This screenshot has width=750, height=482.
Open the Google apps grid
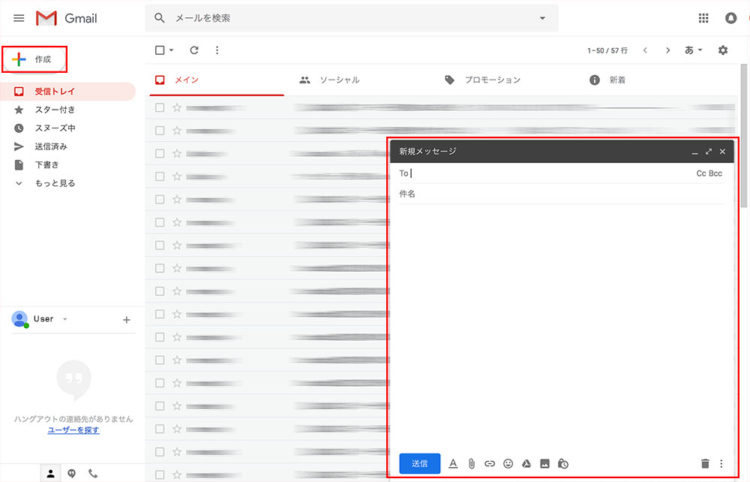point(703,18)
